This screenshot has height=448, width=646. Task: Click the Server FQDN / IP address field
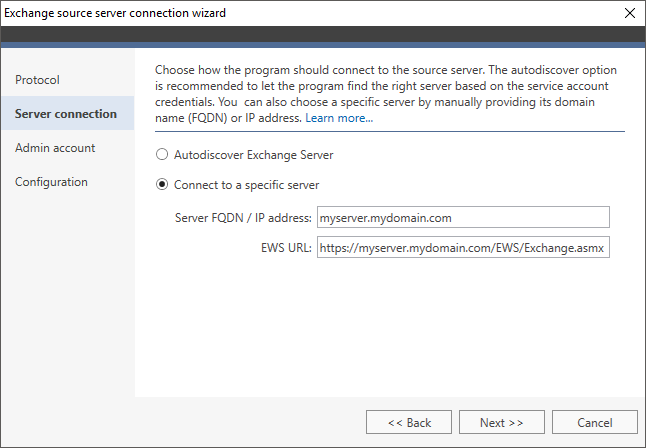coord(463,217)
